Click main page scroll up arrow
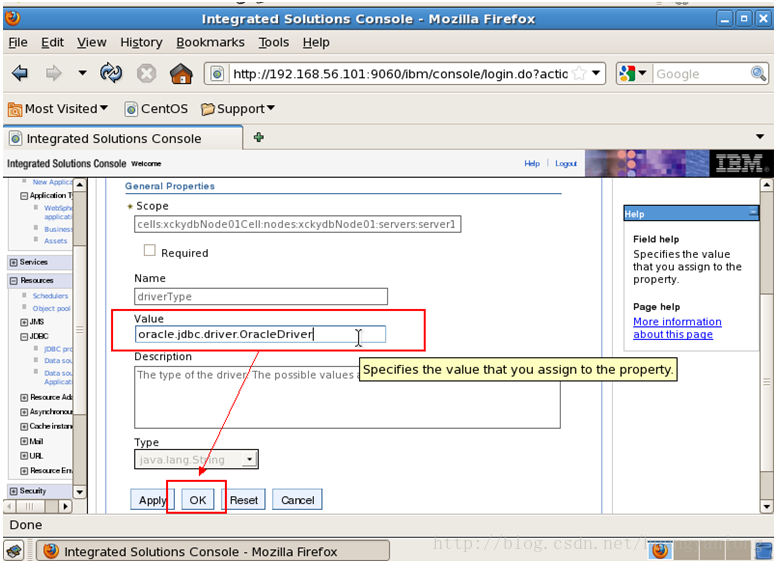Viewport: 774px width, 563px height. pyautogui.click(x=766, y=186)
